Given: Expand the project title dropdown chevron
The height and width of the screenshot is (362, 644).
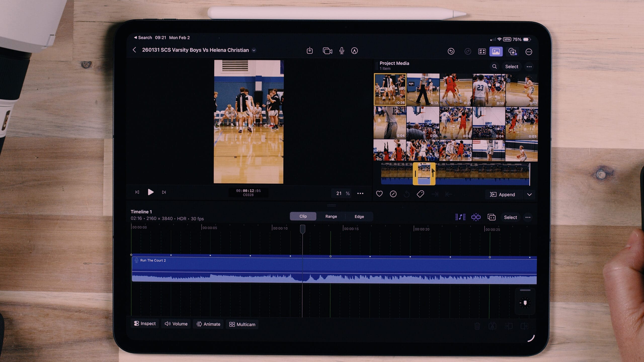Looking at the screenshot, I should point(254,50).
